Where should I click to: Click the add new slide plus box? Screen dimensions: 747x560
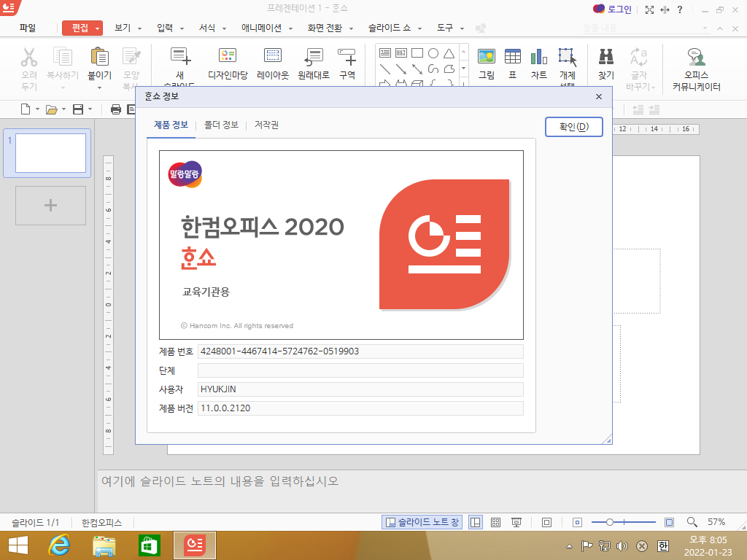(50, 205)
